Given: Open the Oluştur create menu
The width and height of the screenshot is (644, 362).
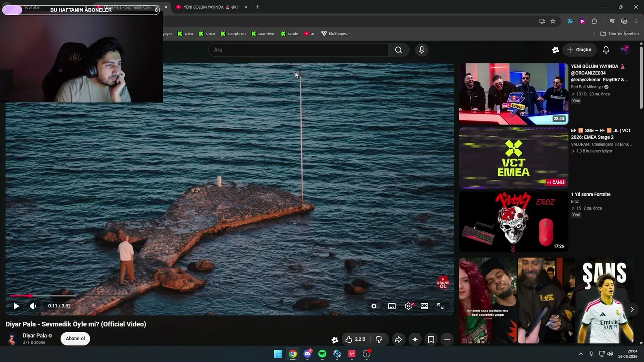Looking at the screenshot, I should tap(579, 50).
